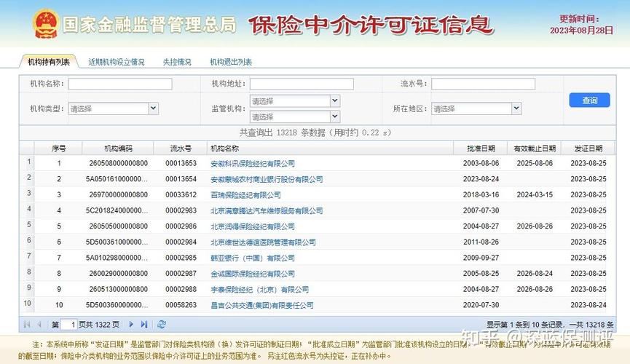The width and height of the screenshot is (630, 364).
Task: Click approval date 2003-08-06
Action: click(481, 163)
